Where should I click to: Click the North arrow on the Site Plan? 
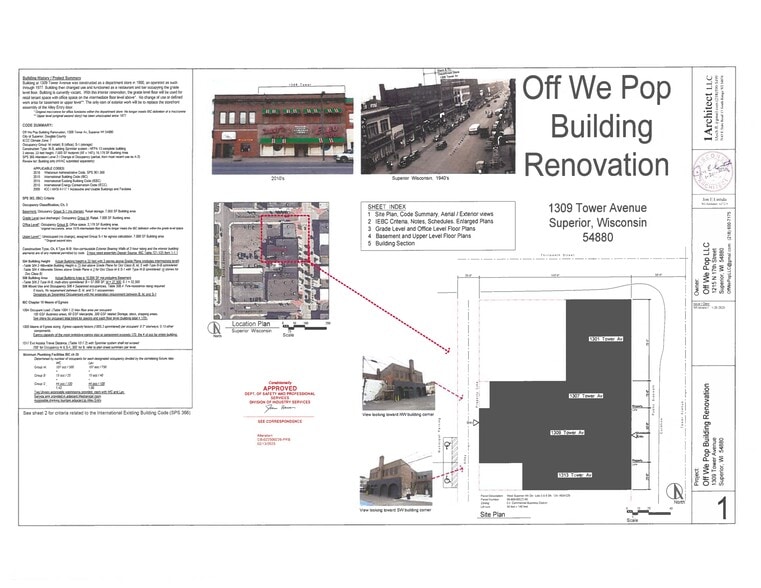[x=675, y=493]
